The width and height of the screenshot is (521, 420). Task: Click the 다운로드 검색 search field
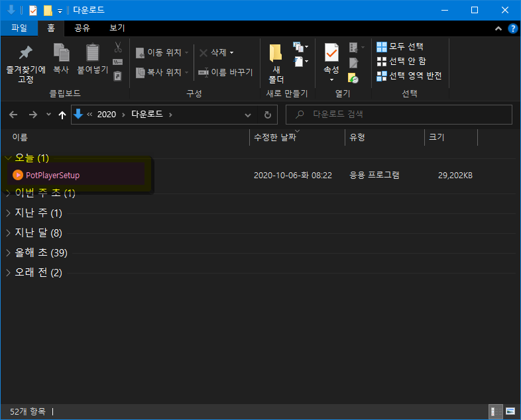coord(399,115)
